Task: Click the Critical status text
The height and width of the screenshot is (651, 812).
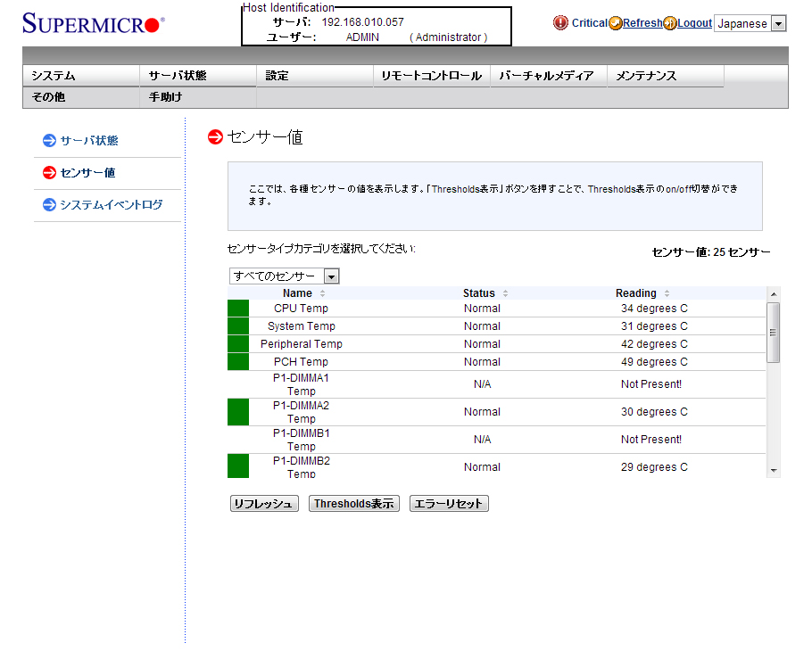Action: (x=589, y=23)
